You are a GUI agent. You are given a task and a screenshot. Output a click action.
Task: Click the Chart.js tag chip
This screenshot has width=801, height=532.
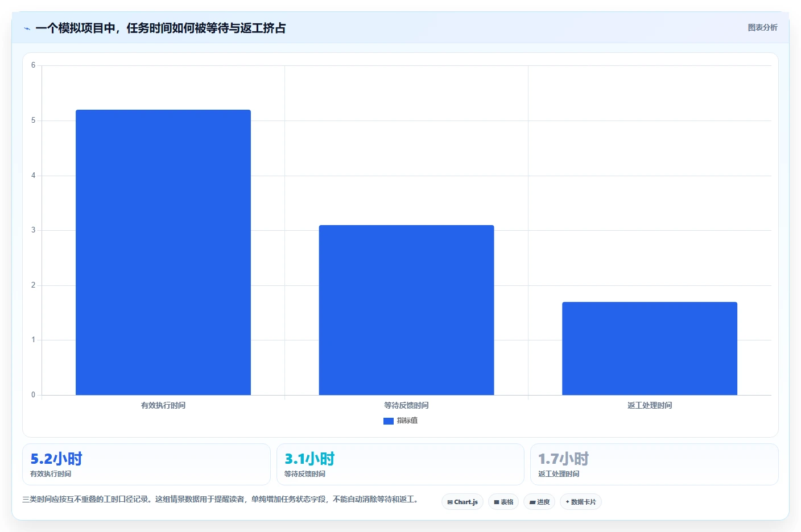463,502
